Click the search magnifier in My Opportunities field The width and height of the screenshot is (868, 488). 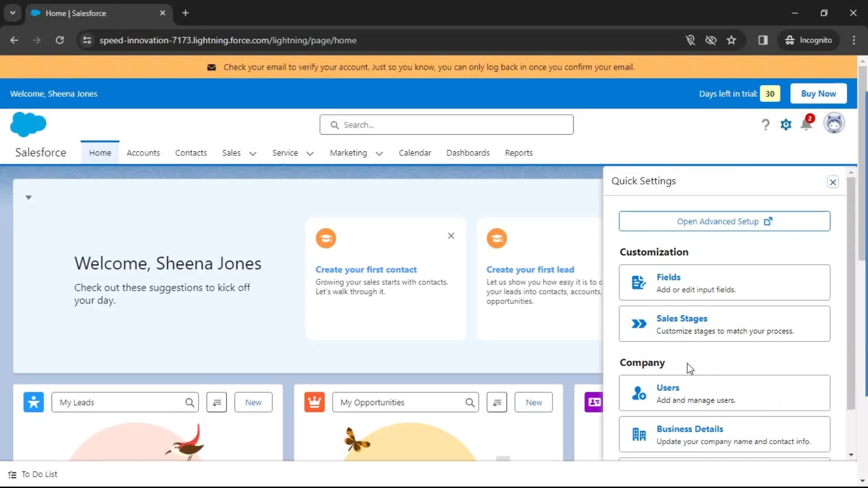tap(470, 403)
